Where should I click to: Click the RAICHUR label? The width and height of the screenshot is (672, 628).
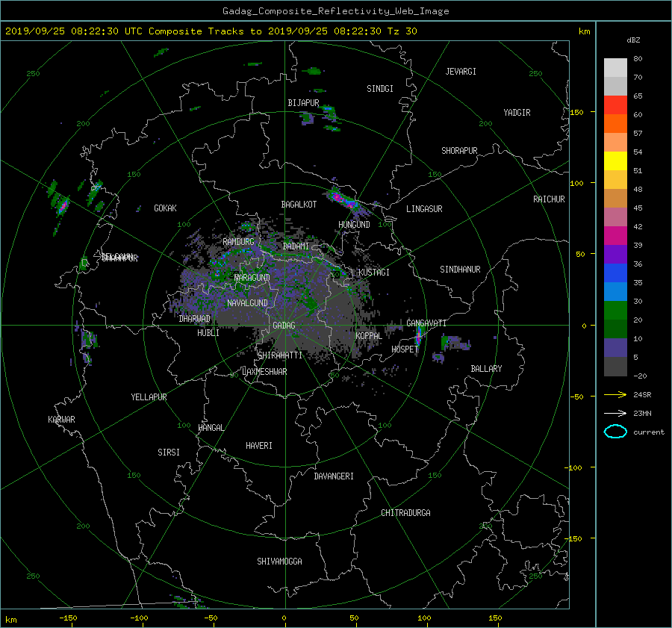click(549, 199)
